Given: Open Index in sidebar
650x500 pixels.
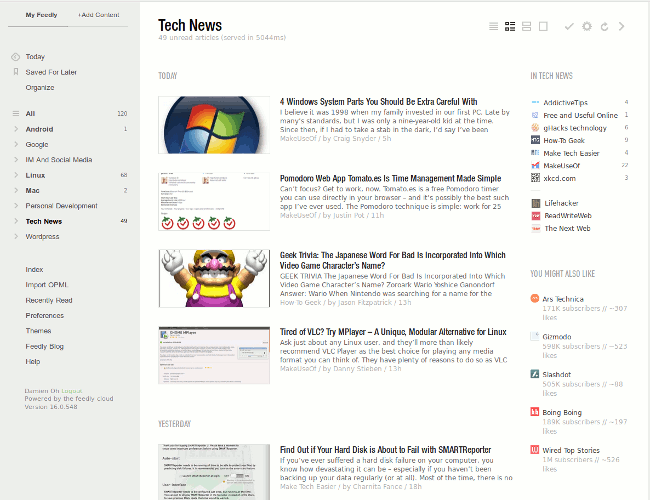Looking at the screenshot, I should click(34, 269).
